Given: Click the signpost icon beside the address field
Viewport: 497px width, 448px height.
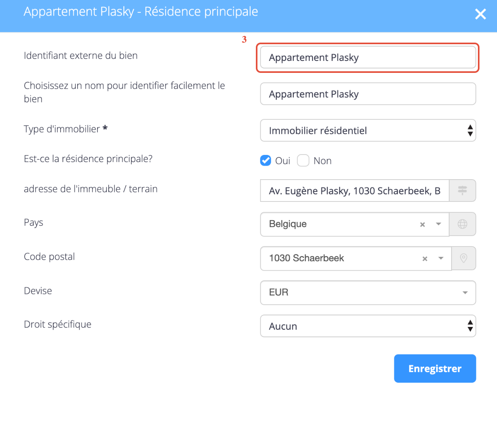Looking at the screenshot, I should coord(462,190).
